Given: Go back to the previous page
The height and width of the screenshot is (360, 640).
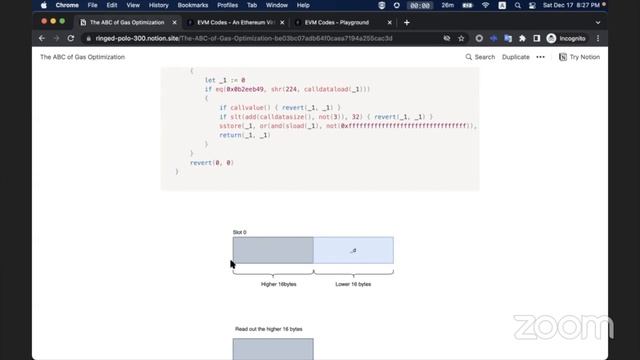Looking at the screenshot, I should click(x=42, y=38).
